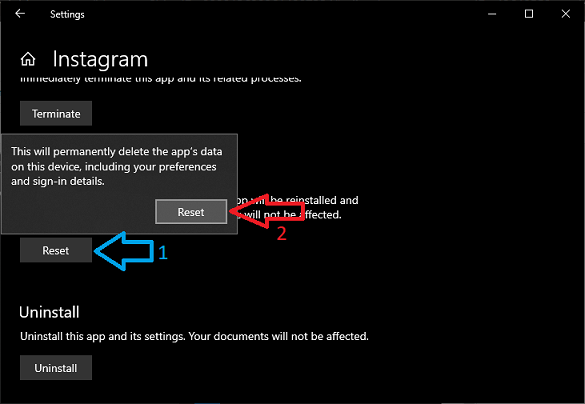Click the Reset button below the popup
The width and height of the screenshot is (585, 404).
(56, 250)
